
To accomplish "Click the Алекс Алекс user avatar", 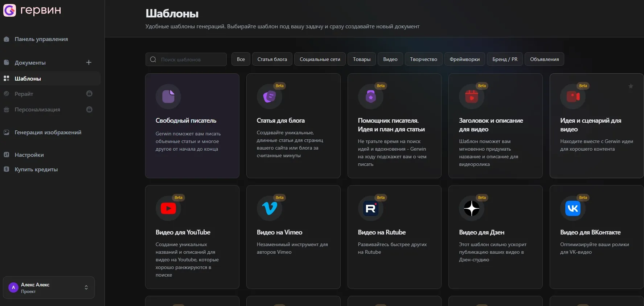I will (13, 287).
